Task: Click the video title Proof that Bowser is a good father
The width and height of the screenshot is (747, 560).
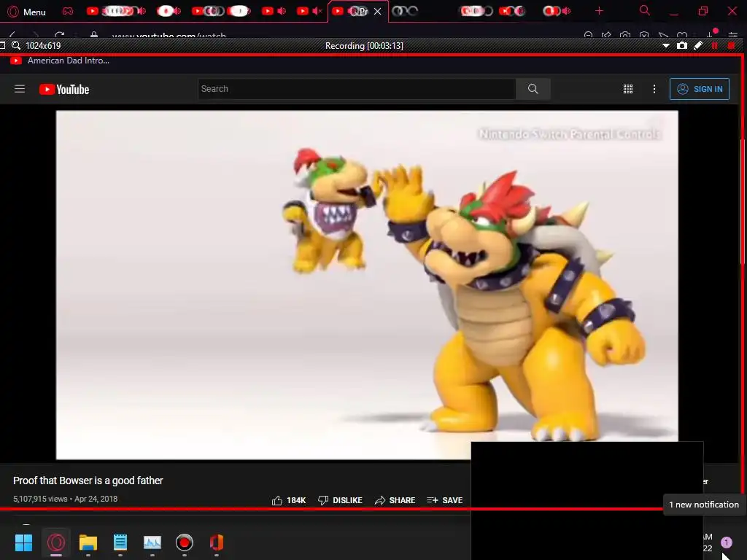Action: coord(88,481)
